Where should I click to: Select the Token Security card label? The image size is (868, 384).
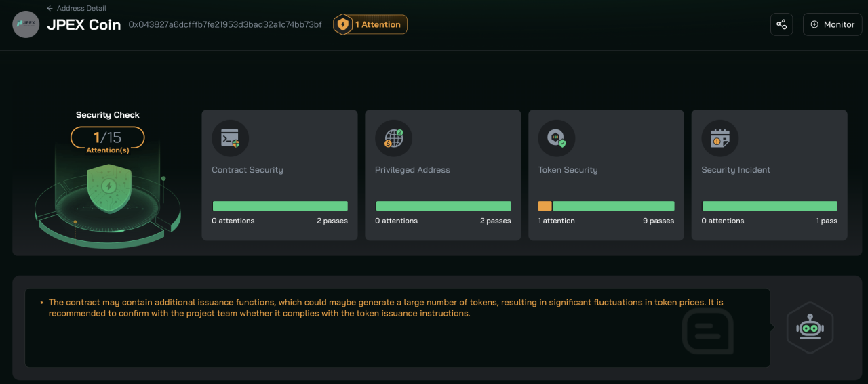(x=568, y=170)
